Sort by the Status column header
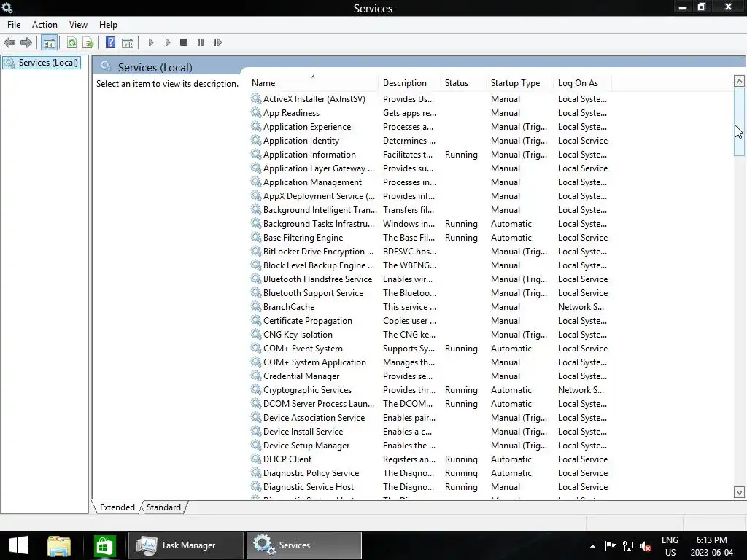 click(x=463, y=83)
